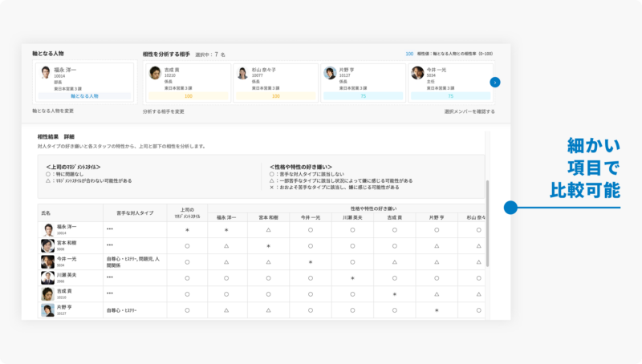Click the 川瀬 英夫 column header in the table

(x=352, y=217)
